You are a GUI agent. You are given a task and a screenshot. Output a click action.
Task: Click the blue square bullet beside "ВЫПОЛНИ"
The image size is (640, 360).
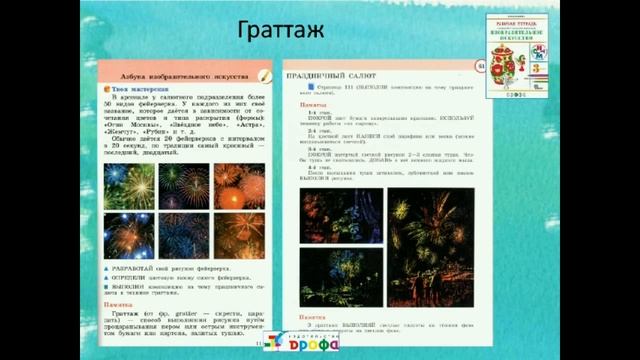coord(106,287)
